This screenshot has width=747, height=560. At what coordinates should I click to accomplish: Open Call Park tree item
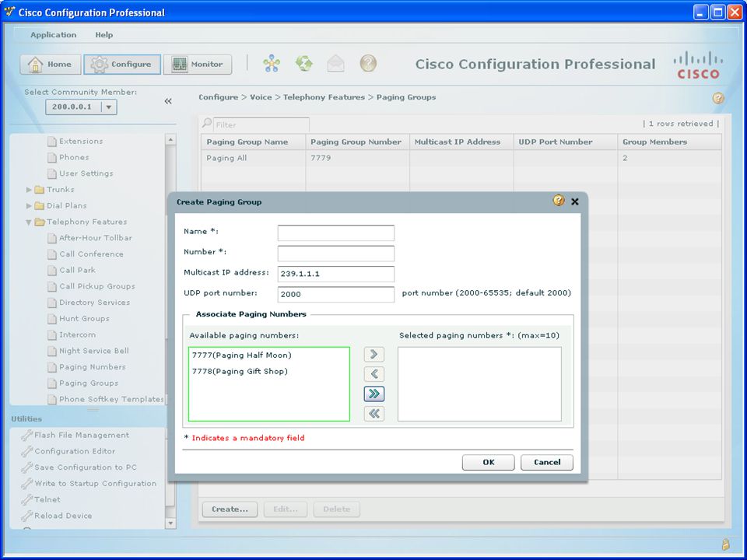tap(72, 271)
